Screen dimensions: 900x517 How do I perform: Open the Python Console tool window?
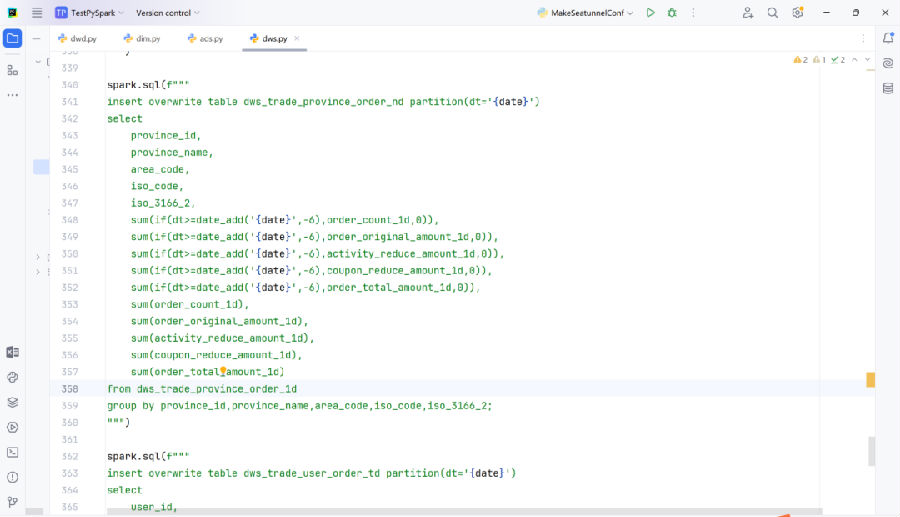point(12,377)
